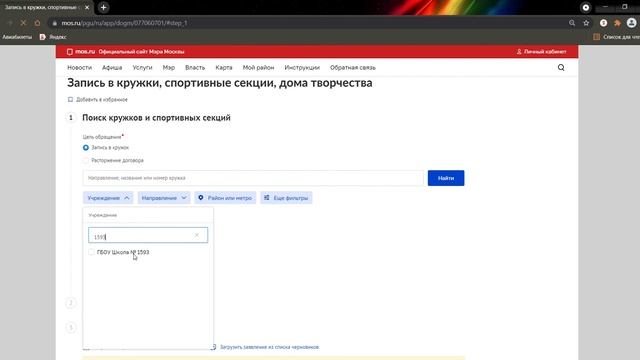640x360 pixels.
Task: Open browser profile avatar
Action: point(631,23)
